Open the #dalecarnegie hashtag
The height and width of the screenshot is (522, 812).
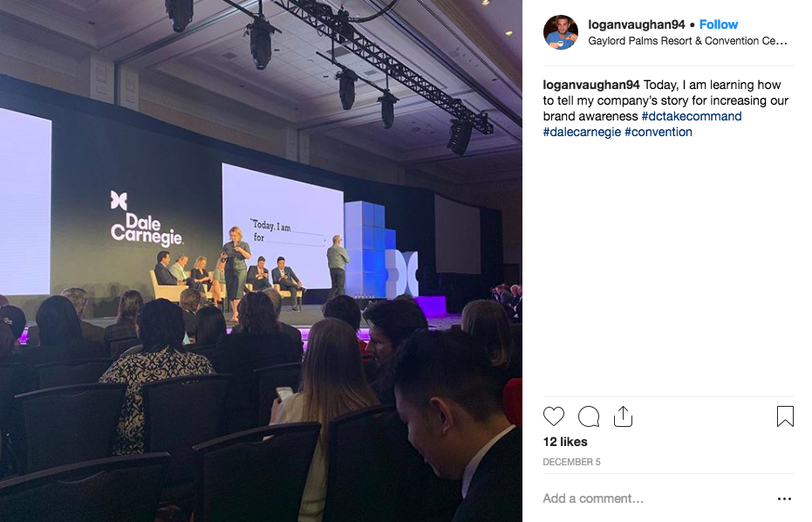coord(582,132)
